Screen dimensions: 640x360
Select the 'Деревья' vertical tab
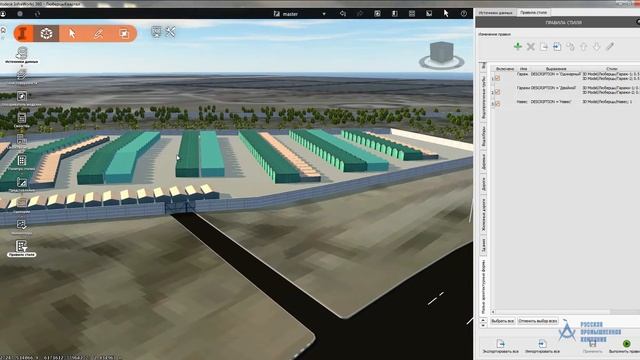[x=484, y=162]
